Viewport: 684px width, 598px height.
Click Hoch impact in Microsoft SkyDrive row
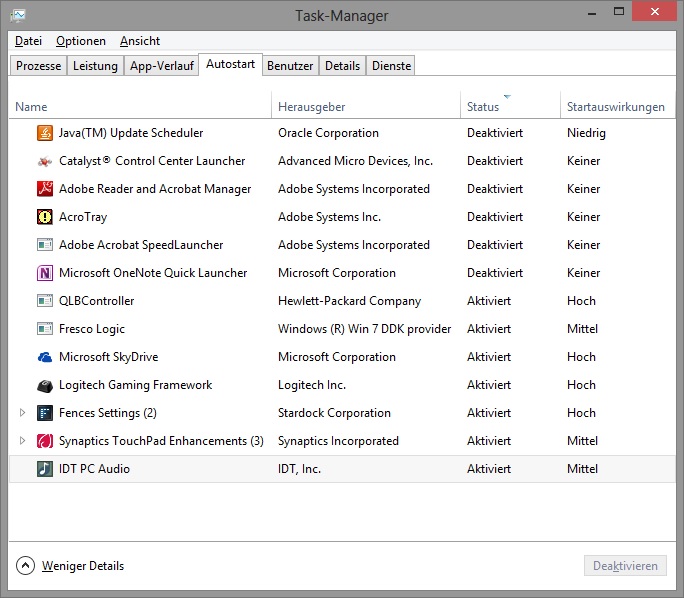tap(581, 357)
